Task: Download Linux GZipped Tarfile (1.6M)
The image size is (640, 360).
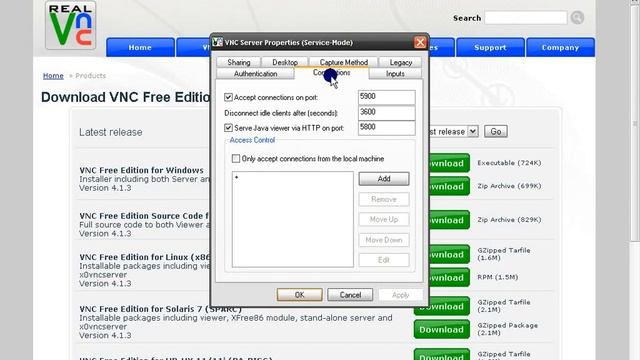Action: (x=449, y=255)
